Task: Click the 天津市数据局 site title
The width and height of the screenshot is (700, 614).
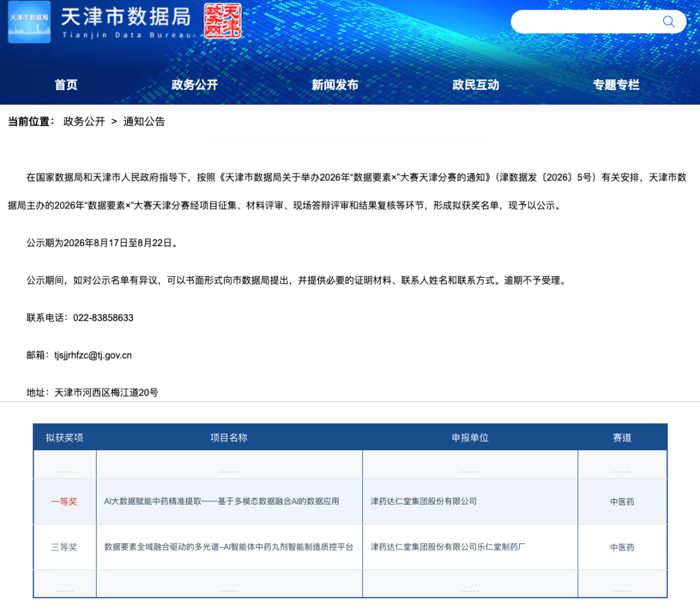Action: coord(126,17)
